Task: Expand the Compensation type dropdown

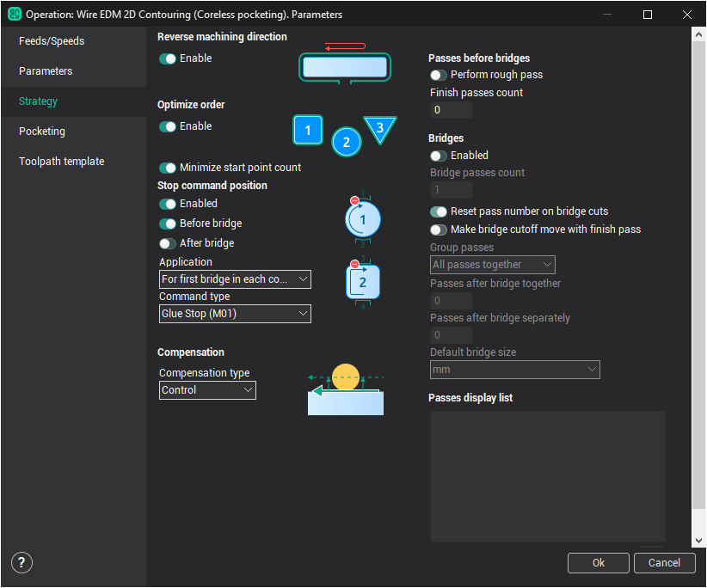Action: coord(207,390)
